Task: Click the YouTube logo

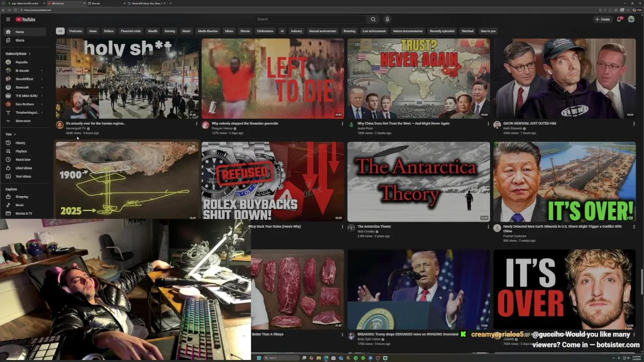Action: (26, 19)
